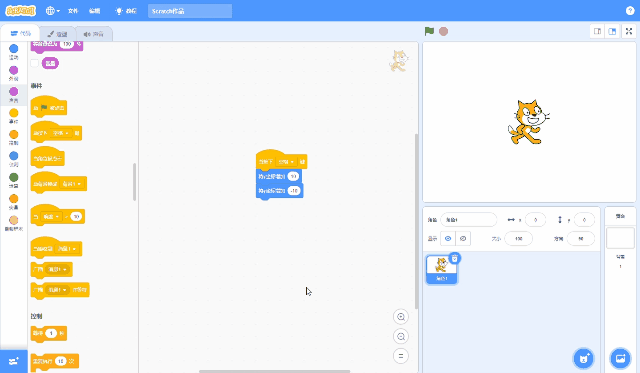Select the Events category circle
The image size is (640, 373).
[x=13, y=113]
